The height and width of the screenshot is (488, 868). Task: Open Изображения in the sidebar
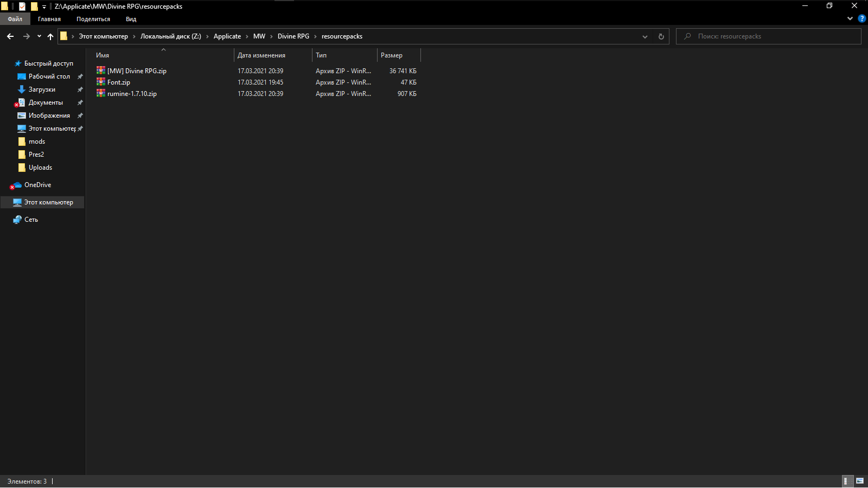[49, 115]
